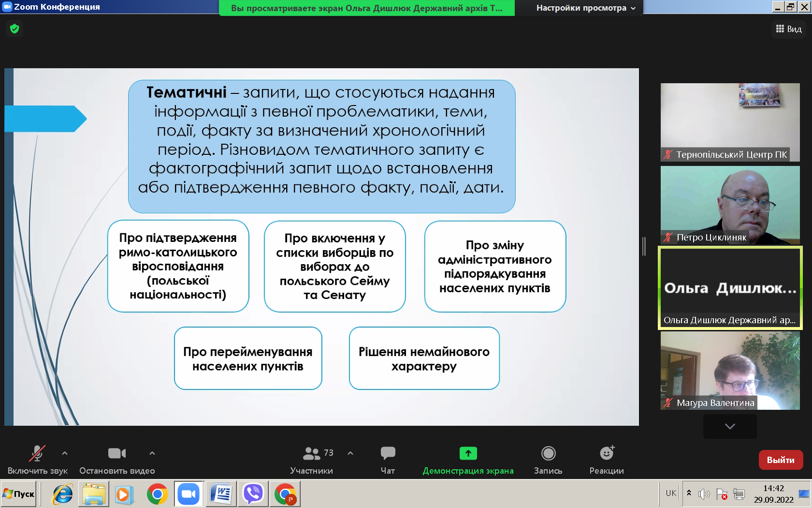Open the Participants panel
Screen dimensions: 812x508
click(x=311, y=460)
